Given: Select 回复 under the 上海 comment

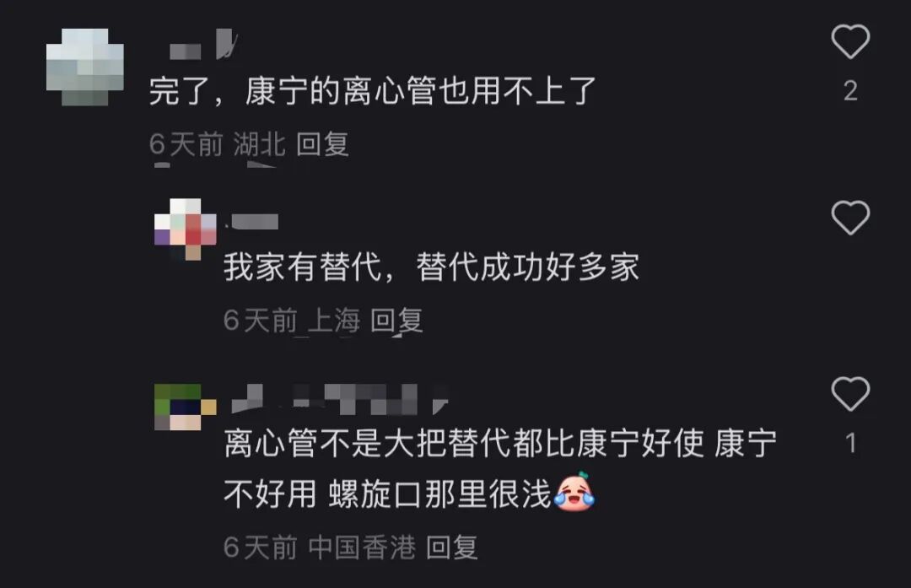Looking at the screenshot, I should tap(396, 320).
